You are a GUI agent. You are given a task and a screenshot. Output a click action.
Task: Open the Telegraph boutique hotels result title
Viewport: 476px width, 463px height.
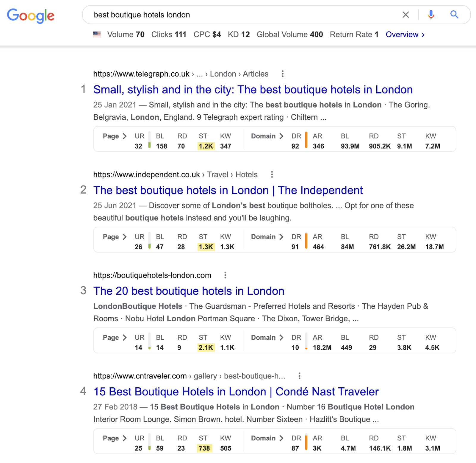pyautogui.click(x=253, y=90)
